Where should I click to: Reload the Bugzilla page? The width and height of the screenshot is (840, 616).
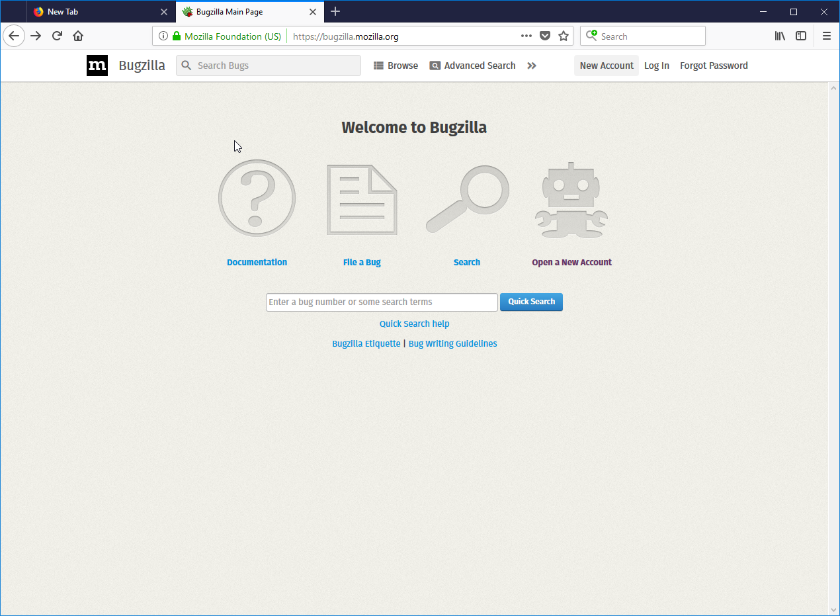pos(57,36)
